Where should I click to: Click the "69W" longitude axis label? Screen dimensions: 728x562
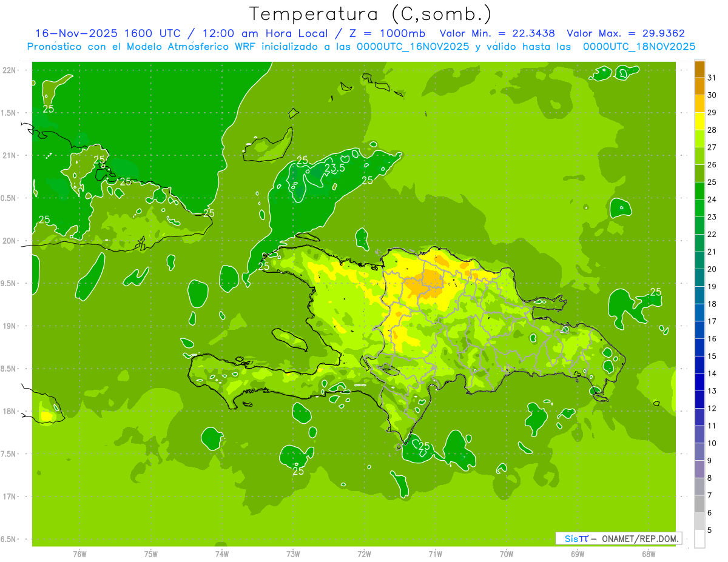(577, 554)
